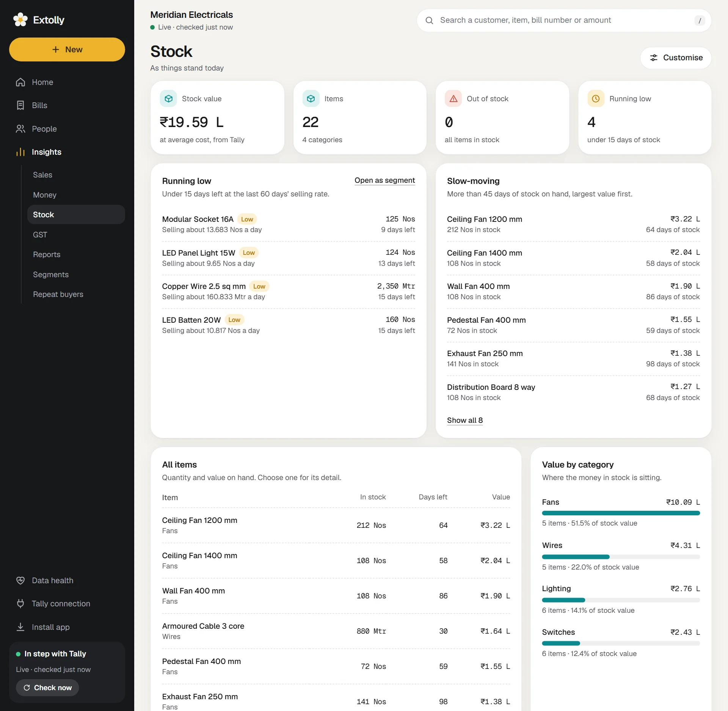Click the Show all 8 link
Screen dimensions: 728x711
point(465,420)
